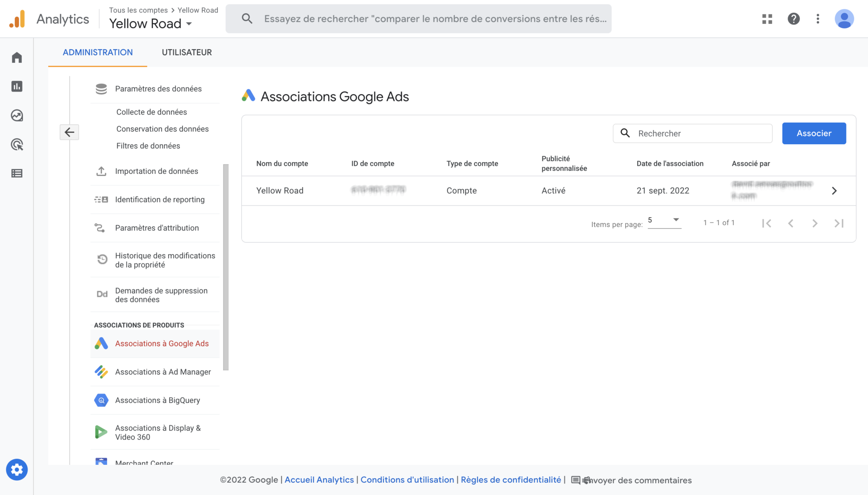The height and width of the screenshot is (495, 868).
Task: Open the Configure table icon in sidebar
Action: (17, 173)
